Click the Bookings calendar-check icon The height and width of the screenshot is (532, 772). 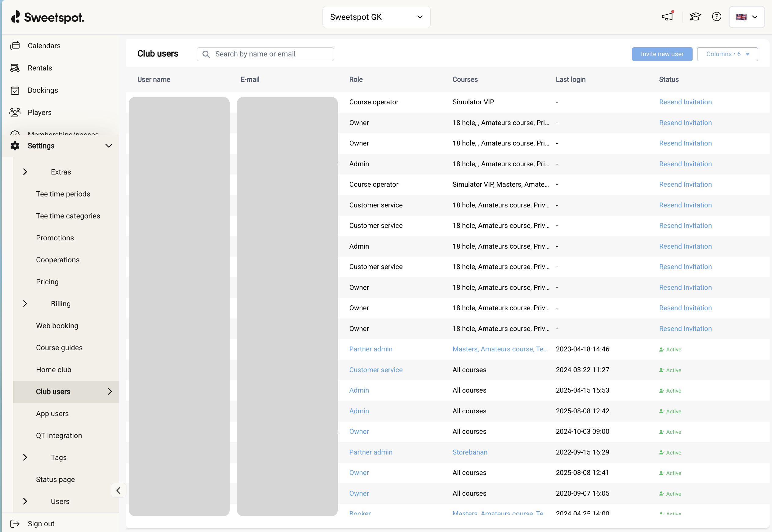coord(15,90)
